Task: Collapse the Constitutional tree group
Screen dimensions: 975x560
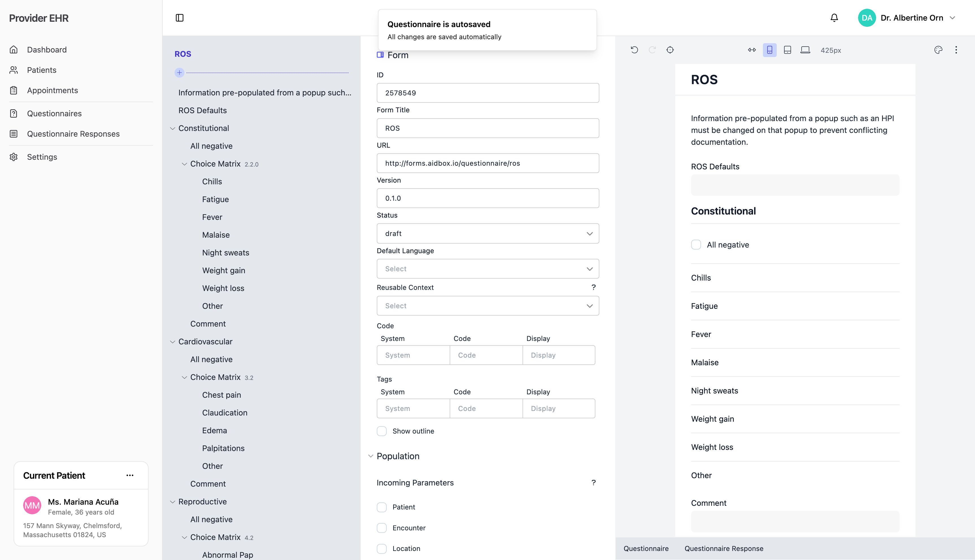Action: point(173,128)
